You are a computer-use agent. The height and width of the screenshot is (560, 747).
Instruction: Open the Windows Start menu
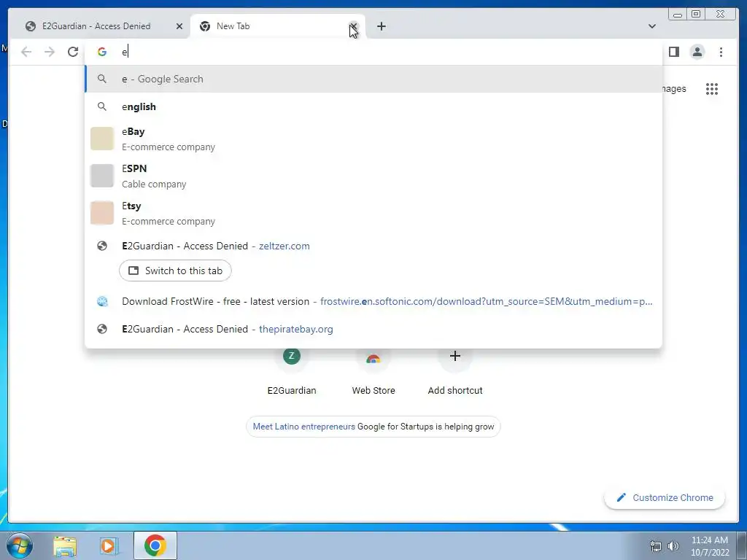coord(20,545)
